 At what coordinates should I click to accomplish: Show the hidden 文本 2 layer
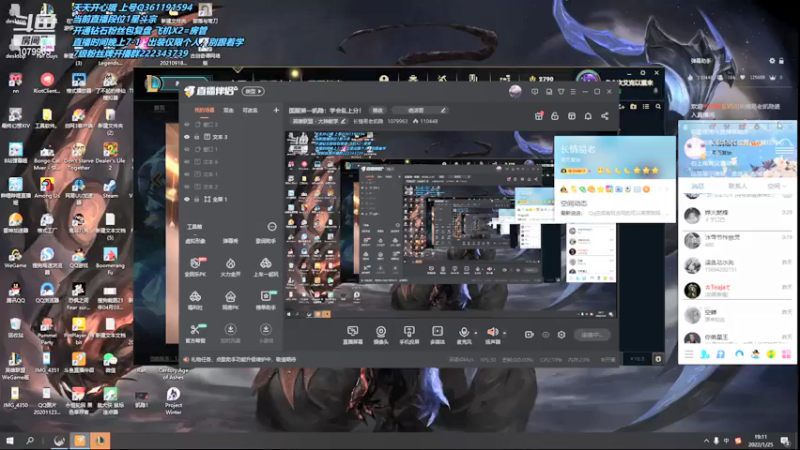click(187, 187)
